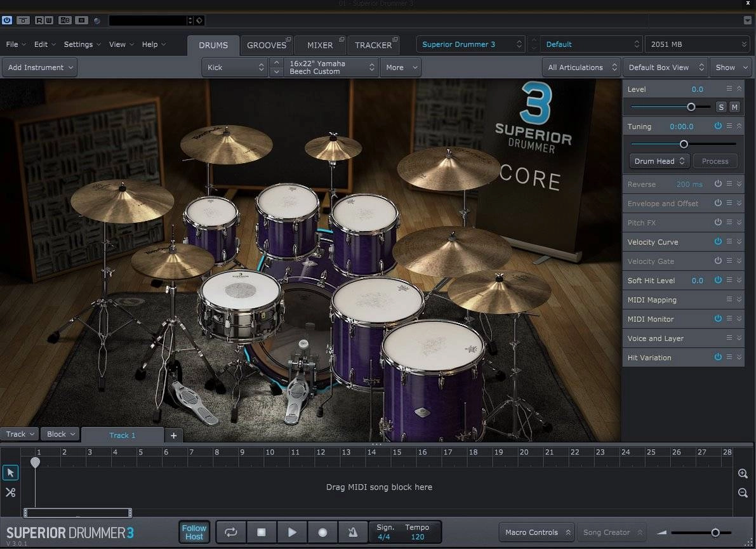756x549 pixels.
Task: Enable Velocity Gate power button
Action: pyautogui.click(x=718, y=261)
